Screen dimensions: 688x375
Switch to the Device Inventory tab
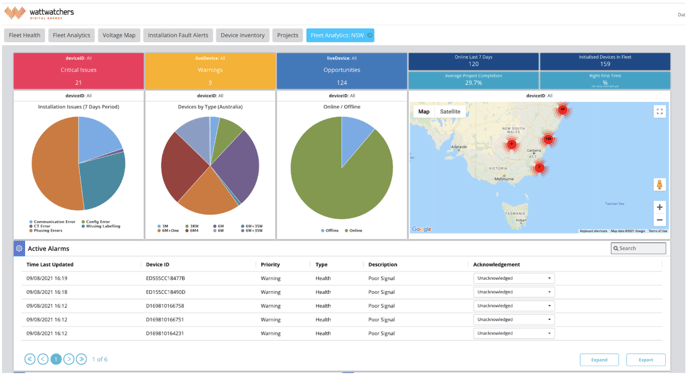[x=243, y=35]
